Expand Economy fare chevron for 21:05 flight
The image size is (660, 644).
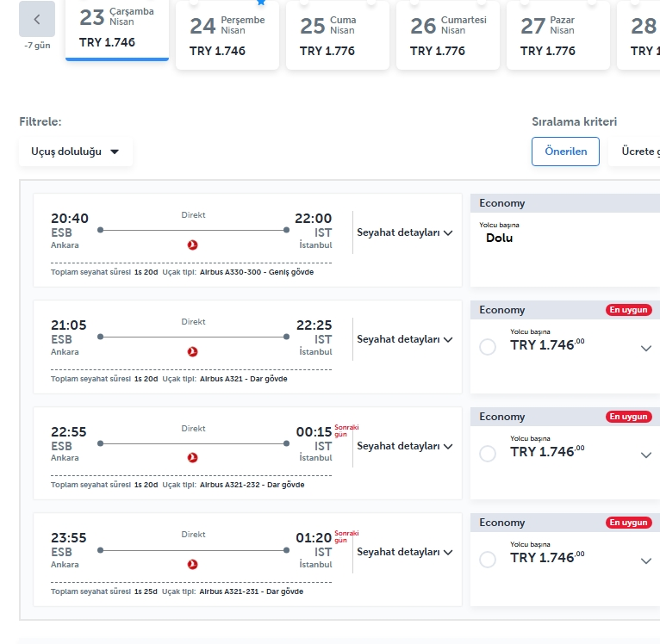coord(646,349)
